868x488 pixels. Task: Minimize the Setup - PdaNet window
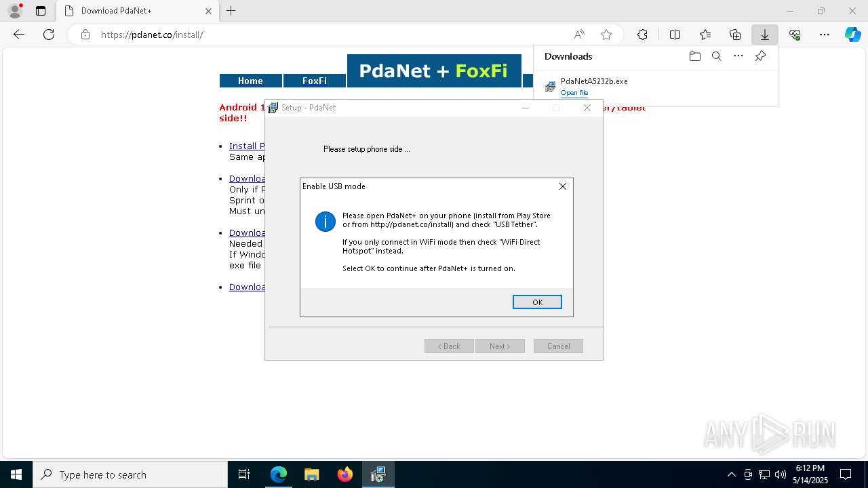[526, 108]
